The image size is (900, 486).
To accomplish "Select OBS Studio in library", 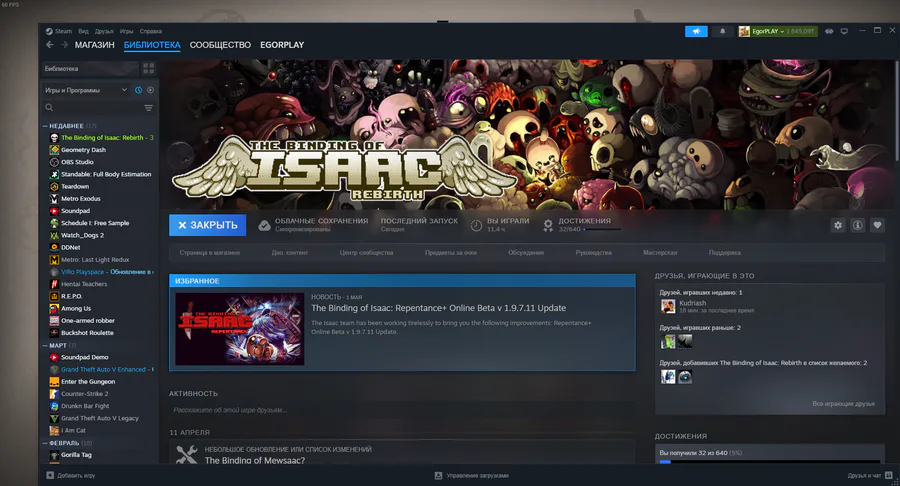I will [x=77, y=162].
